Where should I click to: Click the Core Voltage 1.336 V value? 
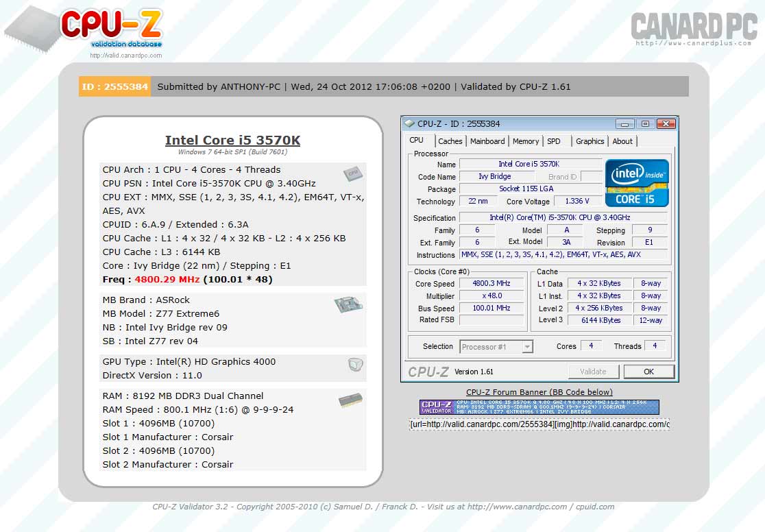click(x=577, y=201)
